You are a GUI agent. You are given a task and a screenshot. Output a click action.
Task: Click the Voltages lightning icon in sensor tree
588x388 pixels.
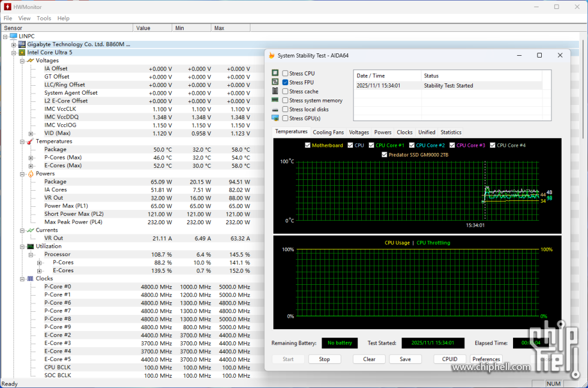31,61
